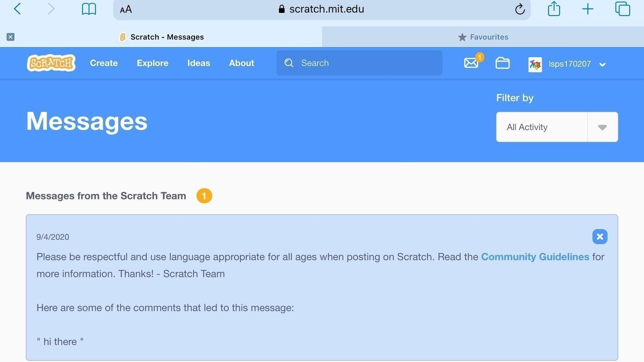Click Create in the top navigation
Image resolution: width=644 pixels, height=362 pixels.
[103, 63]
